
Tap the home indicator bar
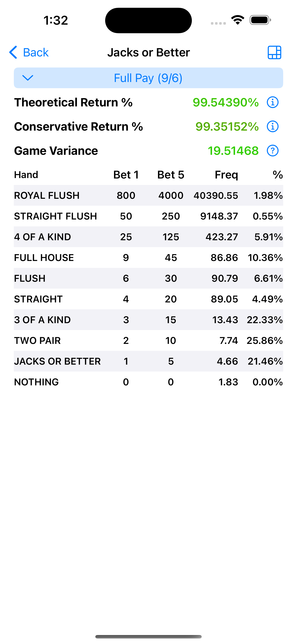coord(148,636)
